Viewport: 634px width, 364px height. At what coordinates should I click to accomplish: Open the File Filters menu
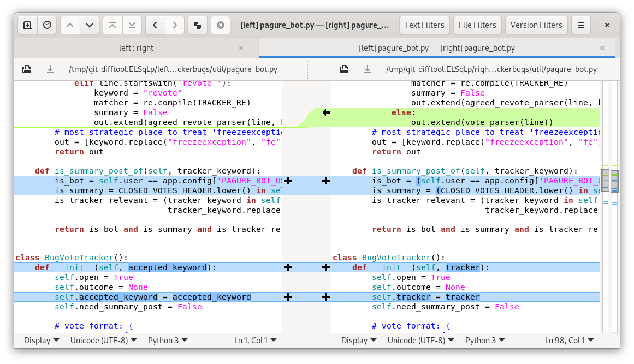point(477,25)
